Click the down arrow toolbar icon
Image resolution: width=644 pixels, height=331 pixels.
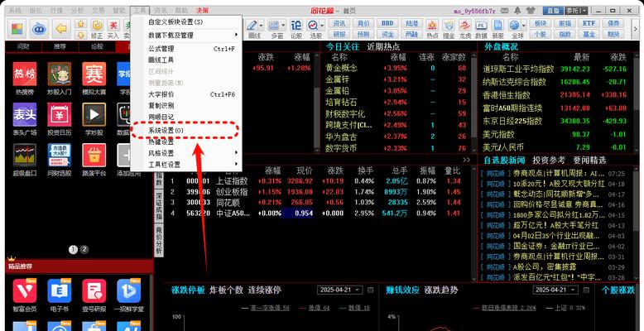[80, 35]
